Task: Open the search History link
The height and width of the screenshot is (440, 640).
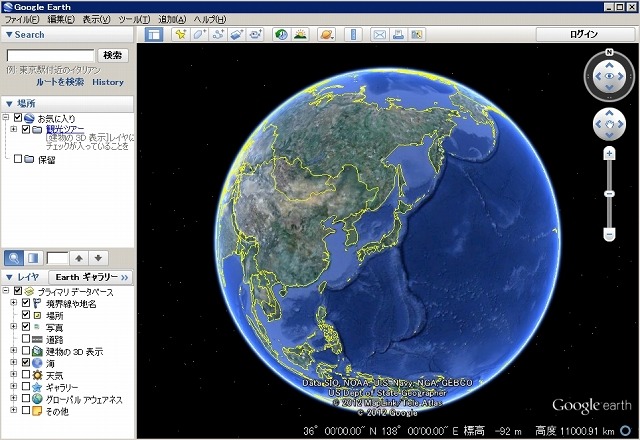Action: point(108,82)
